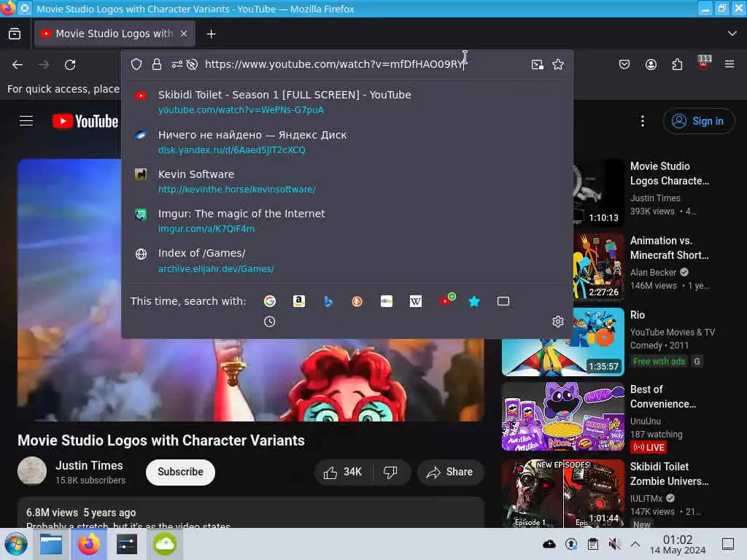Open YouTube settings three-dot menu

point(643,121)
